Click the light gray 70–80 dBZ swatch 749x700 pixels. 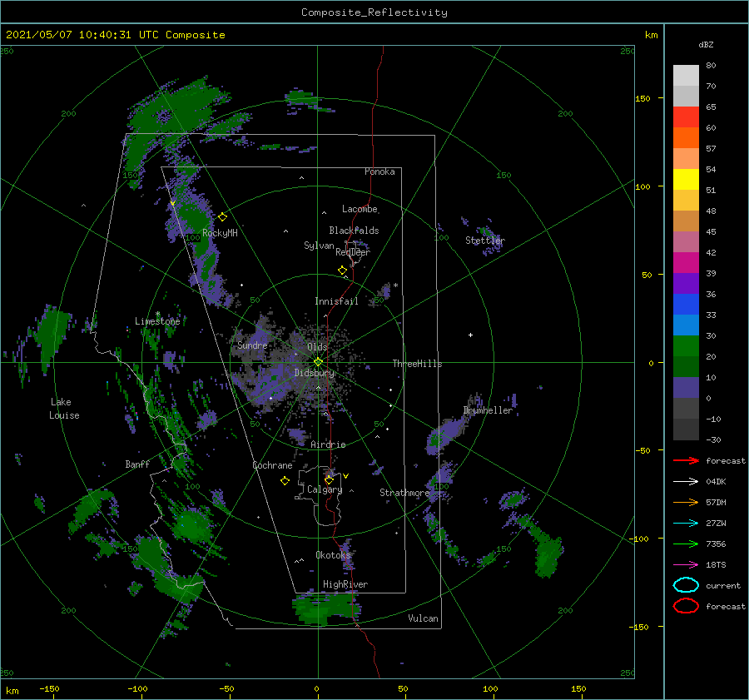coord(686,76)
